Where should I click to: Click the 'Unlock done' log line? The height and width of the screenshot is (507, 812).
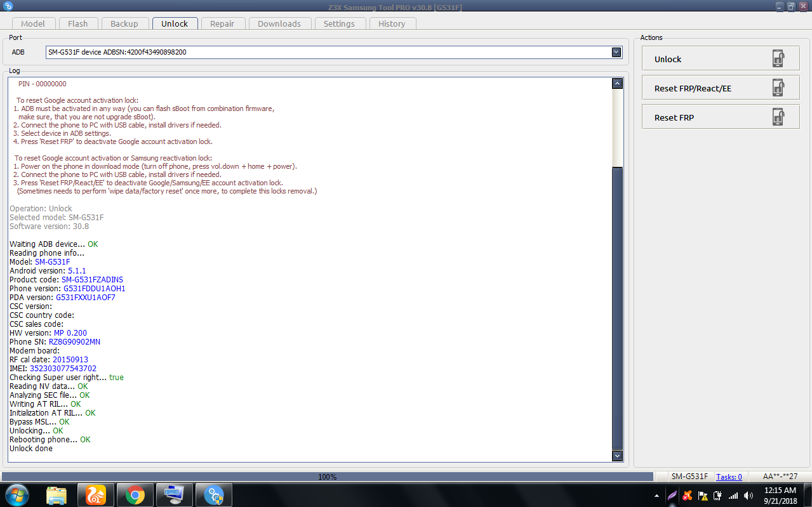[x=31, y=449]
